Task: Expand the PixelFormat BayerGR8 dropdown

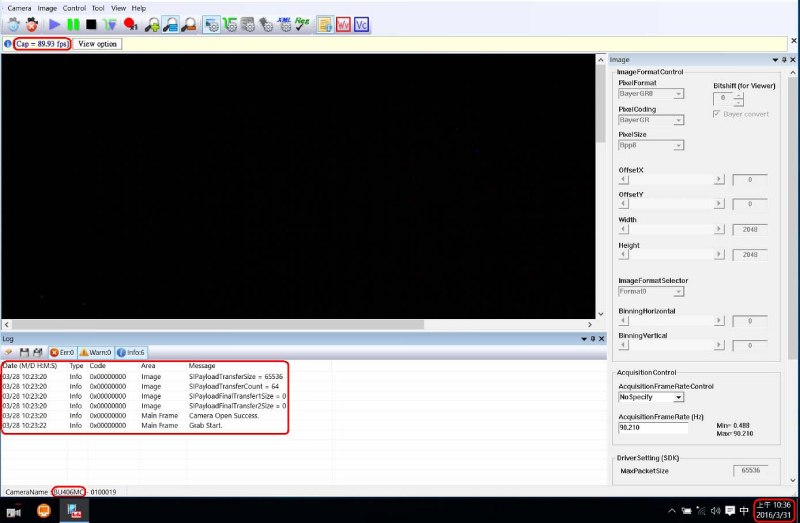Action: [x=651, y=94]
